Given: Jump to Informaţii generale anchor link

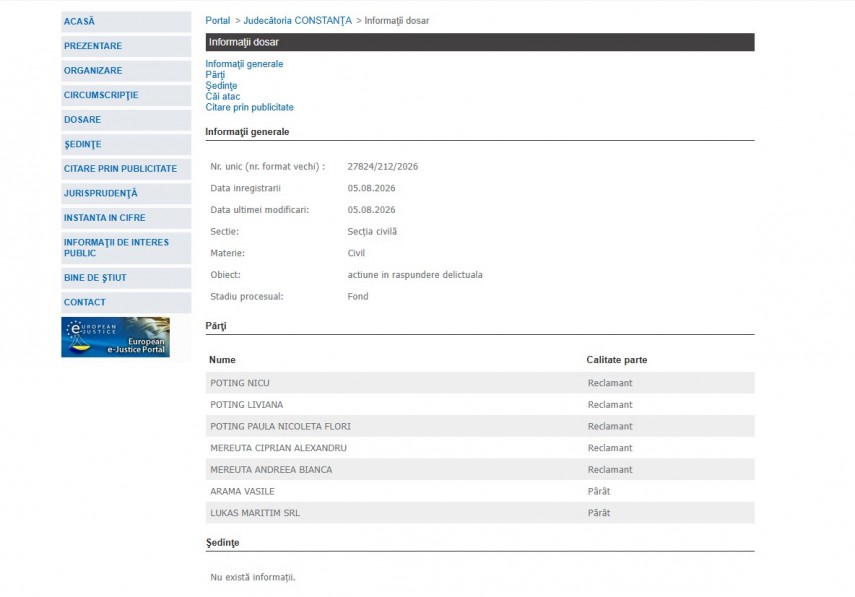Looking at the screenshot, I should click(x=244, y=64).
